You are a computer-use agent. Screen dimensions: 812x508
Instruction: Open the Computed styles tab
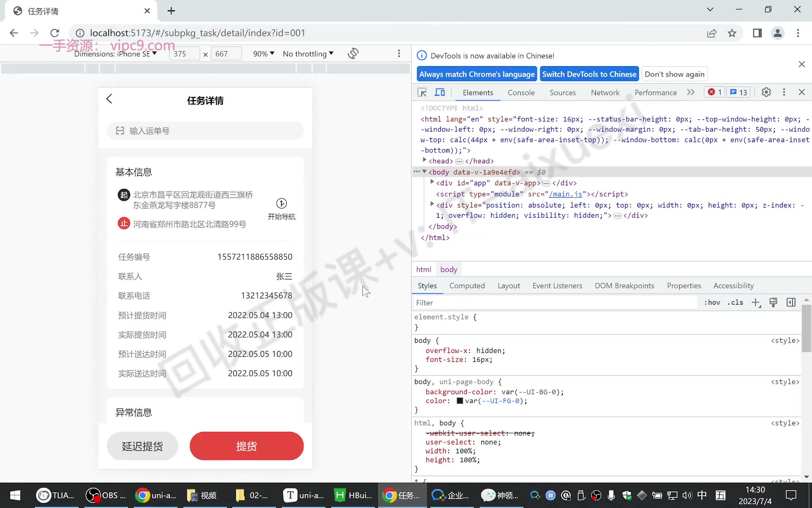(x=467, y=286)
